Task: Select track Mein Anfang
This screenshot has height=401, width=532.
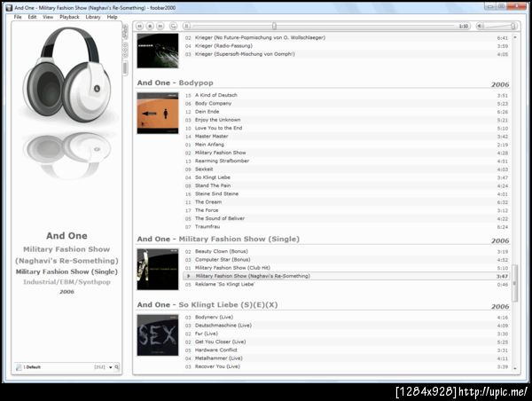Action: coord(346,145)
